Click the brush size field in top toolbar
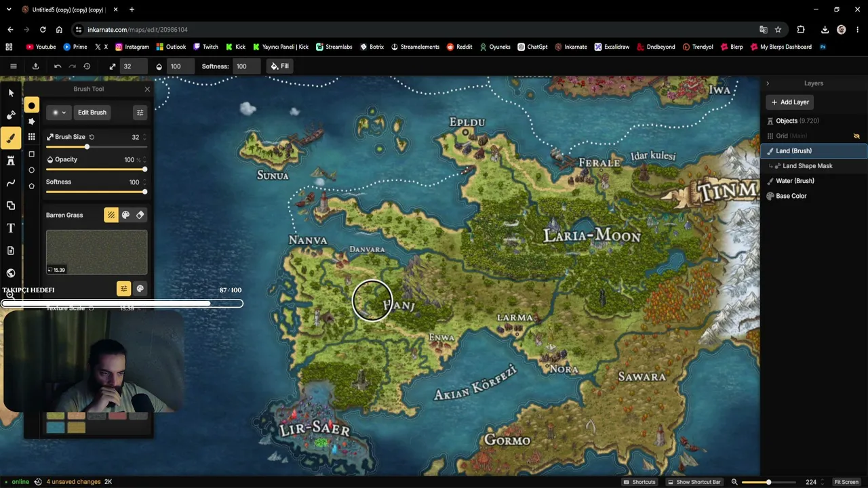 (134, 66)
